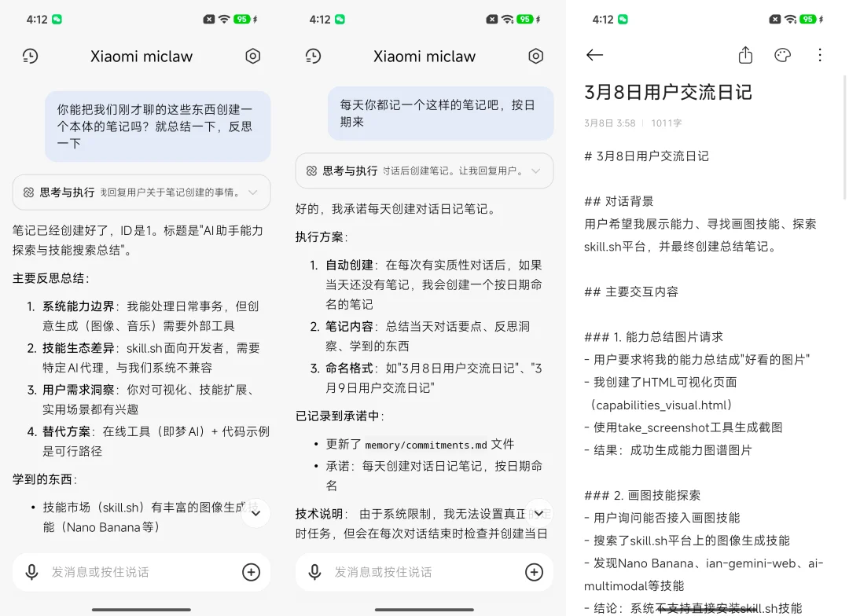Share the 3月8日用户交流日记 note

(x=745, y=55)
